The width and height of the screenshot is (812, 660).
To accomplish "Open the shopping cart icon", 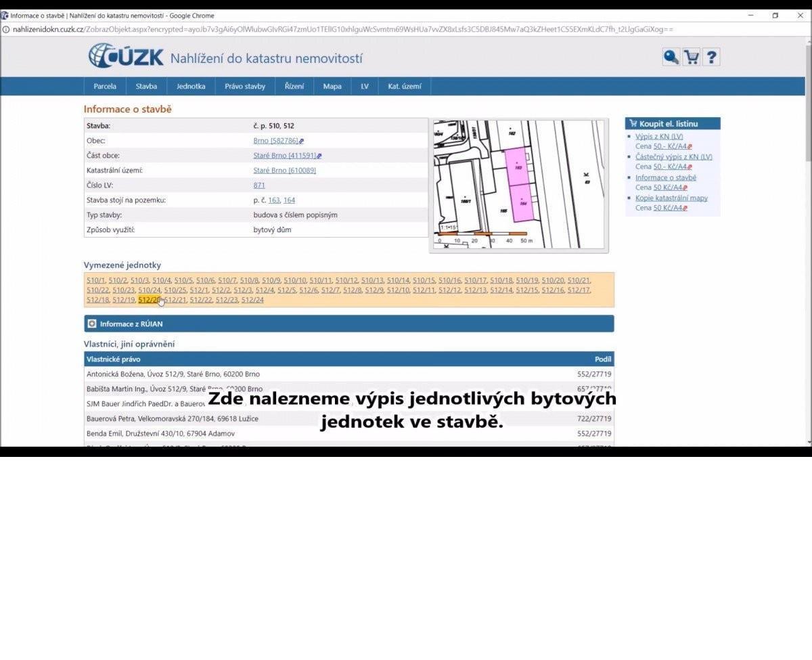I will click(691, 57).
